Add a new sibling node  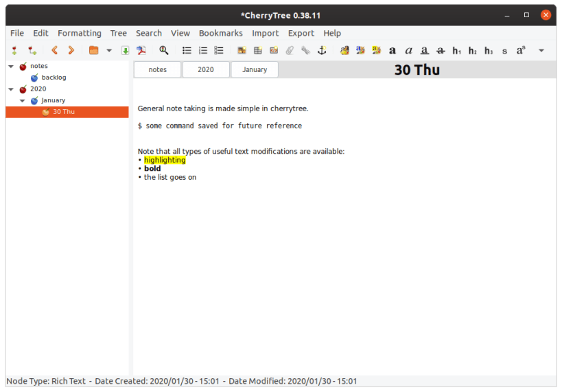pos(14,51)
